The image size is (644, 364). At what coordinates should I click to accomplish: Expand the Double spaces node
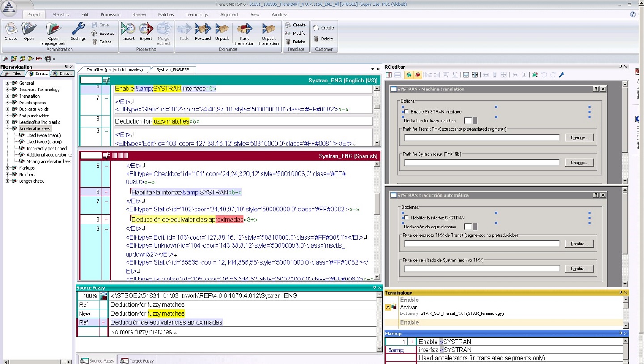click(8, 103)
